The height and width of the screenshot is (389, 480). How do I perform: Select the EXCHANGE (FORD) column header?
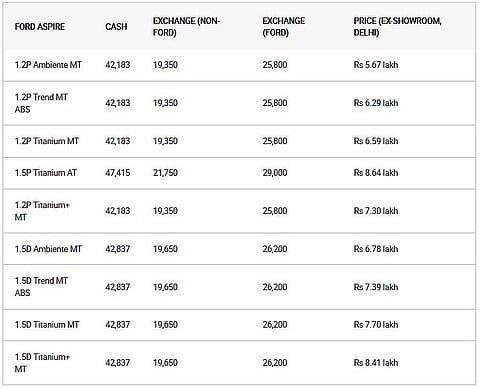click(x=284, y=27)
